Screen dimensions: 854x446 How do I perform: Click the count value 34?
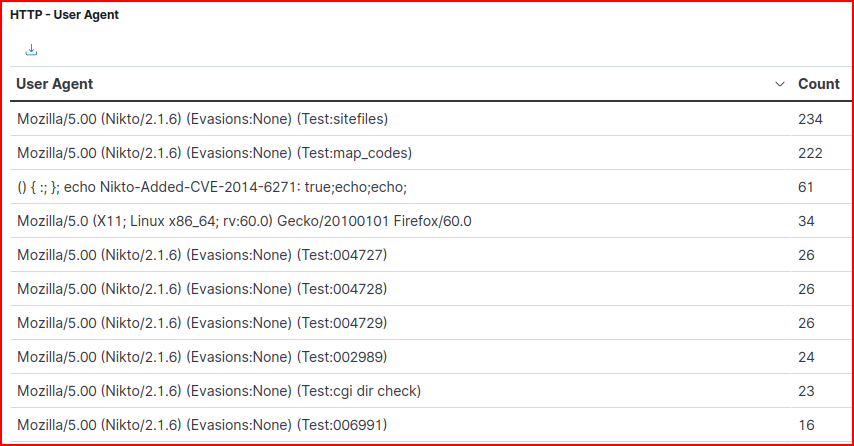pyautogui.click(x=806, y=221)
